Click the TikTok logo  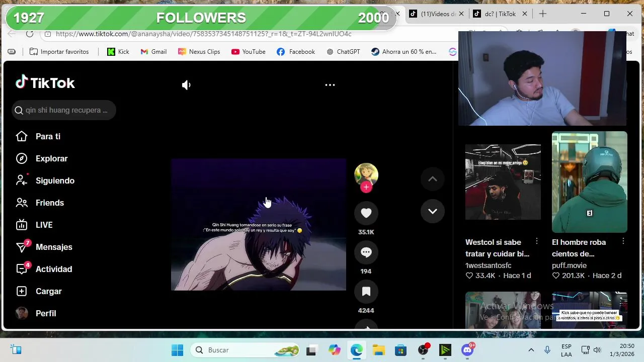coord(45,82)
